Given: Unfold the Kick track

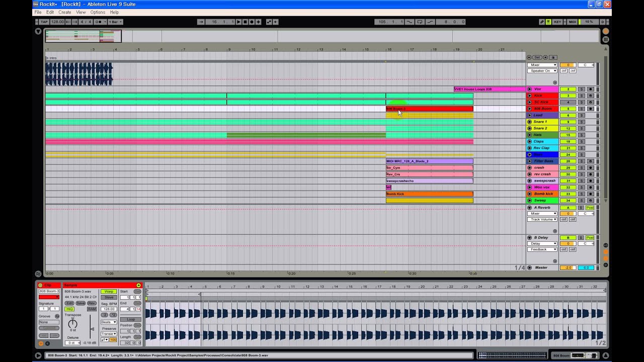Looking at the screenshot, I should [x=529, y=96].
